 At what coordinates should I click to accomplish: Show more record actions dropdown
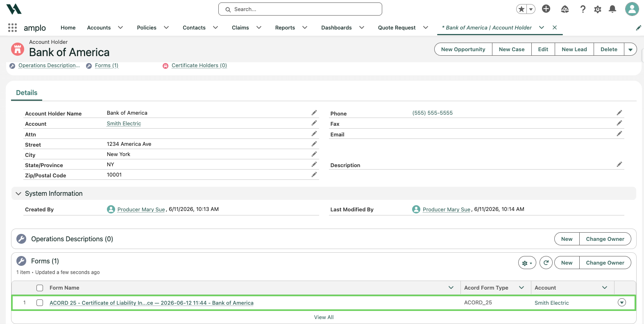coord(630,50)
